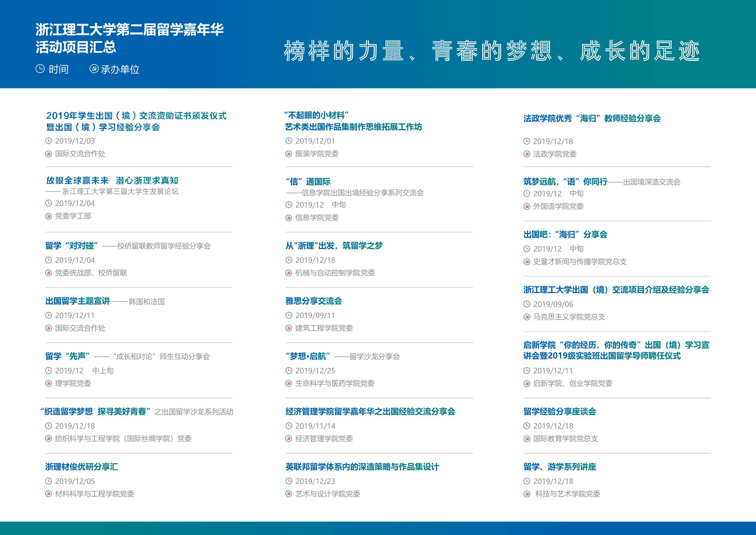Select the emblem icon beside 法政学院党委
Screen dimensions: 756x535
527,154
